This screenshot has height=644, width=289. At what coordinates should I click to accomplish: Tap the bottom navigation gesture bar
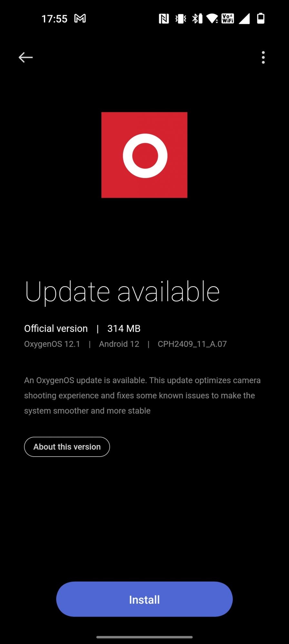pyautogui.click(x=144, y=637)
